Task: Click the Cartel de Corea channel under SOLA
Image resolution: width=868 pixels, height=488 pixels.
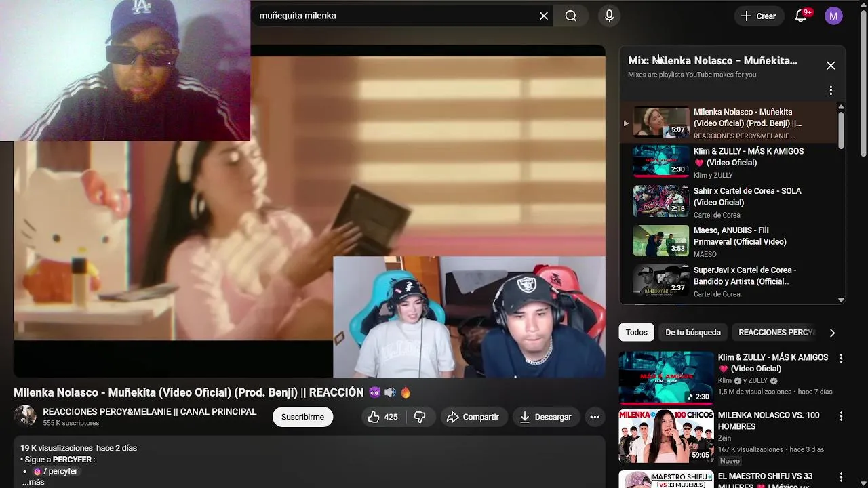Action: [717, 215]
